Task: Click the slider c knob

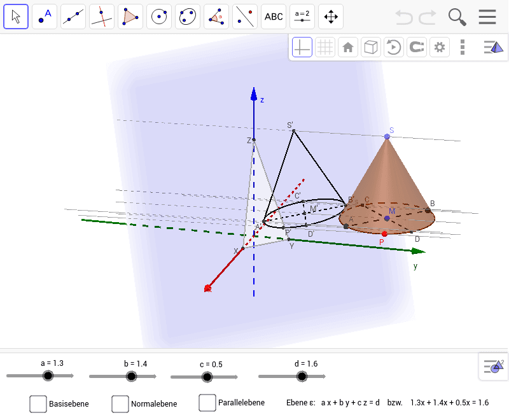Action: [x=207, y=377]
